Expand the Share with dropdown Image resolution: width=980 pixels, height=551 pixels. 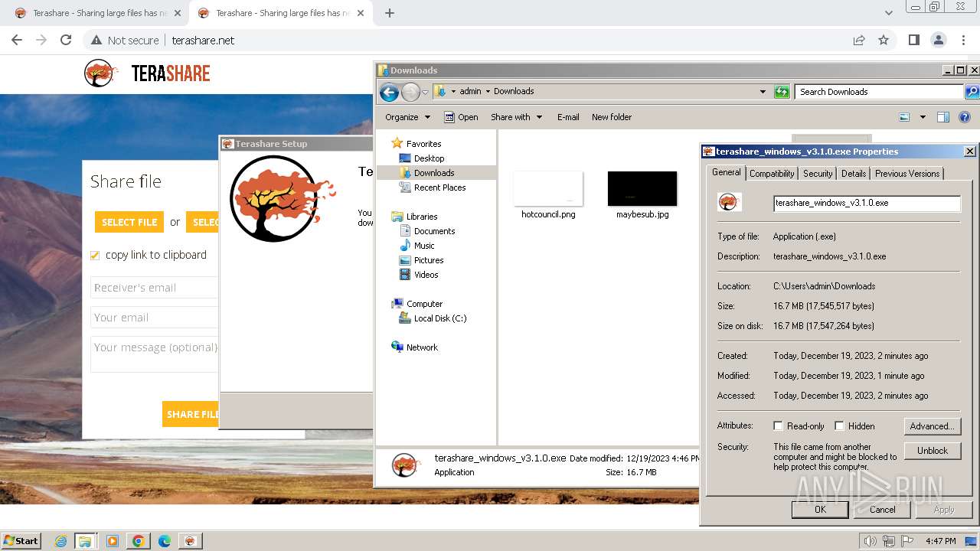coord(517,117)
